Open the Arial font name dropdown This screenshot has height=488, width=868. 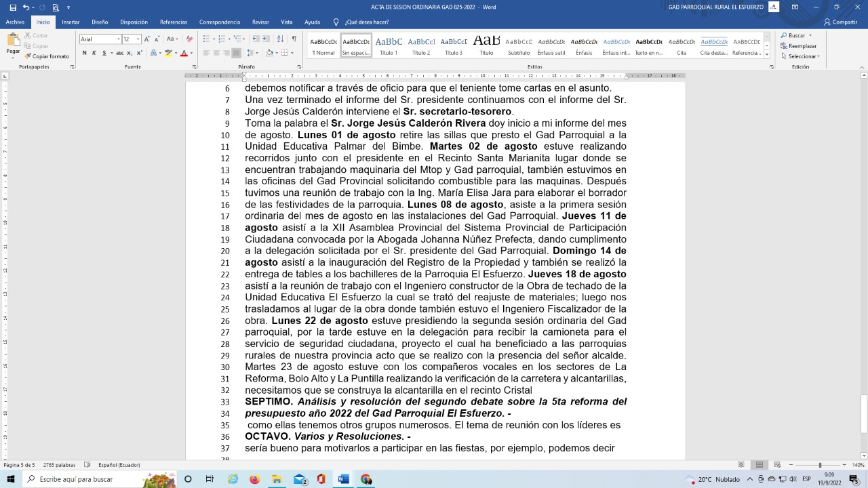118,39
